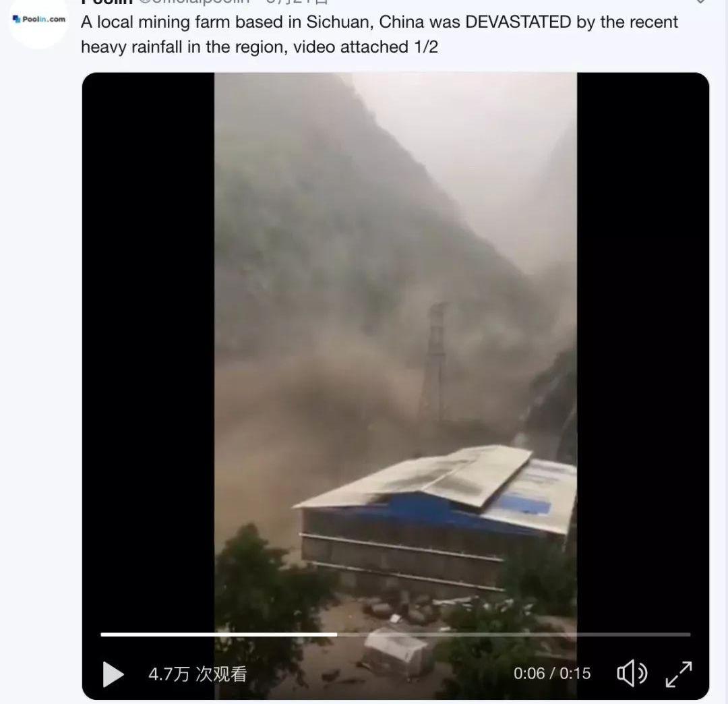Viewport: 728px width, 704px height.
Task: Click the word DEVASTATED in the tweet
Action: 518,22
